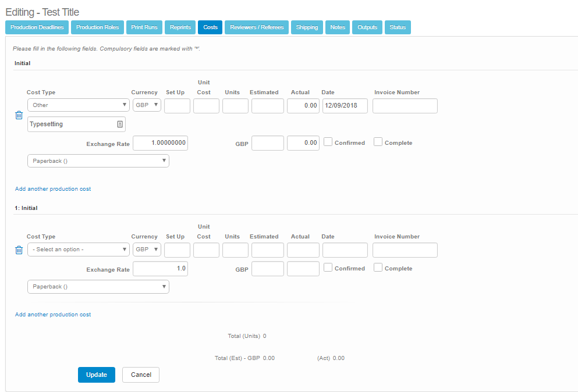Focus the Typesetting text field
This screenshot has height=392, width=578.
pos(76,124)
